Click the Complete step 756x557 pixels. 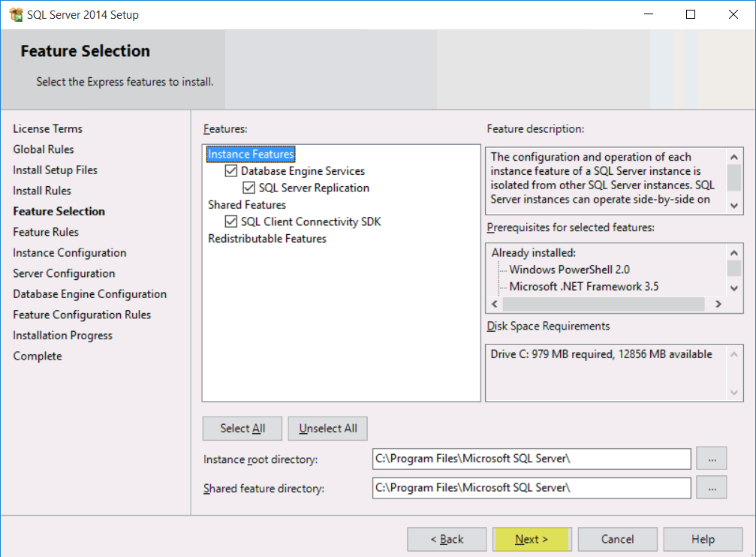(x=38, y=357)
